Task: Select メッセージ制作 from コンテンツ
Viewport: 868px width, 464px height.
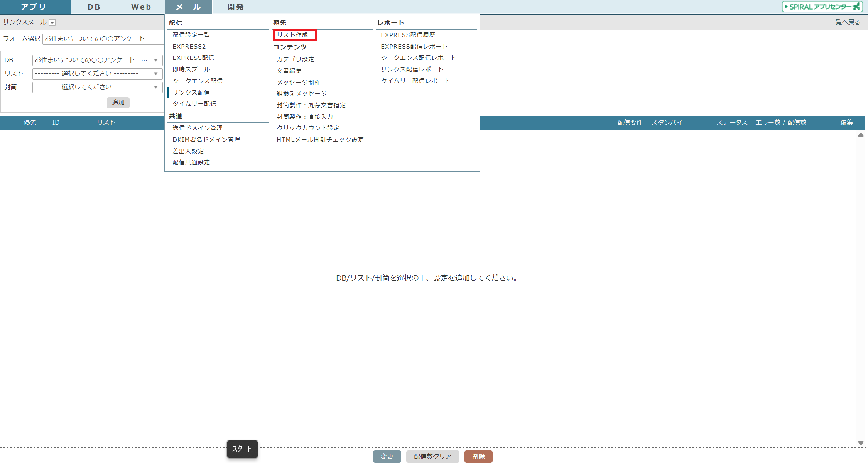Action: [298, 83]
